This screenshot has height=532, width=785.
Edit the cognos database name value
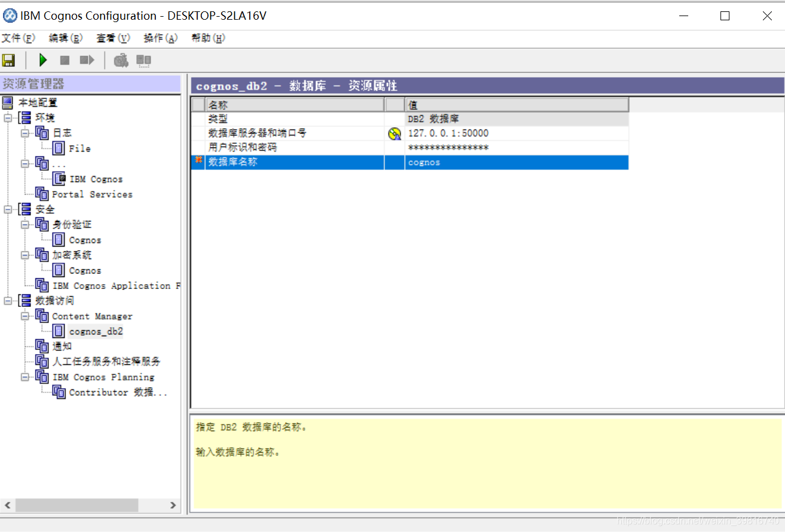point(517,162)
